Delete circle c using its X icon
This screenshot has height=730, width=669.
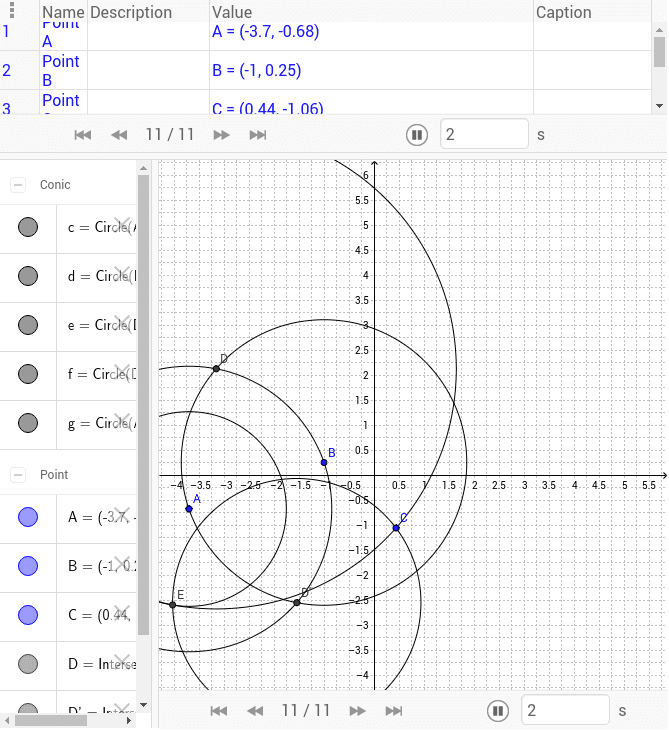(122, 225)
